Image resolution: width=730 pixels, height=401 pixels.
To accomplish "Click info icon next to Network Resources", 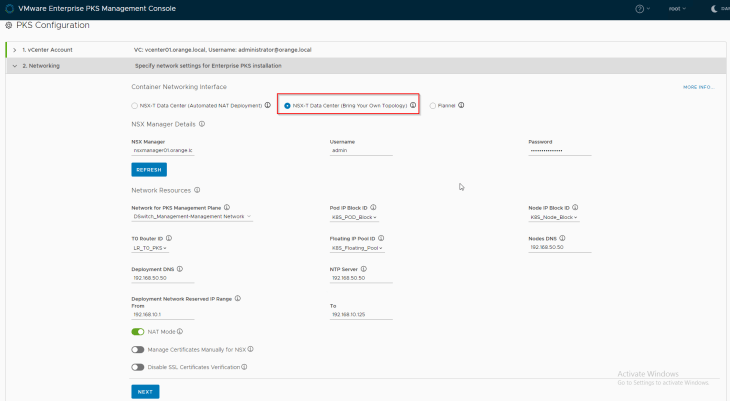I will pyautogui.click(x=197, y=190).
